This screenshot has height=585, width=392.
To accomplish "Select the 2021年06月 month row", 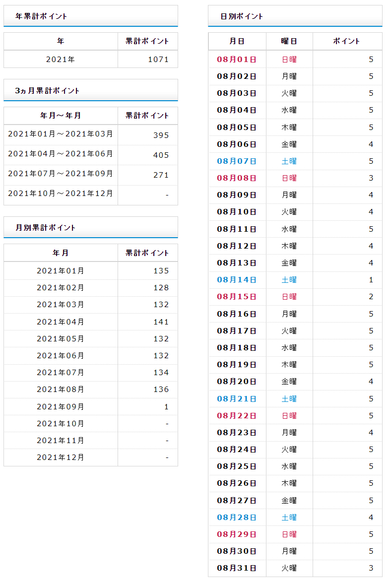I will [x=91, y=356].
